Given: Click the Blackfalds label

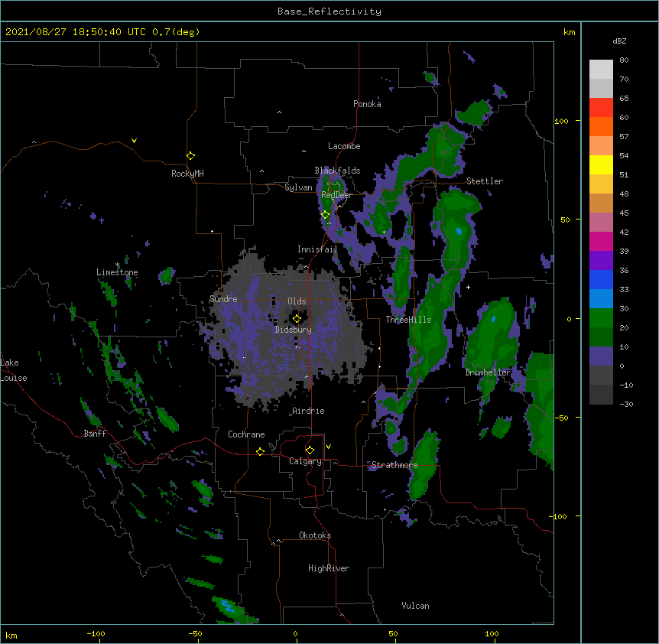Looking at the screenshot, I should (337, 171).
